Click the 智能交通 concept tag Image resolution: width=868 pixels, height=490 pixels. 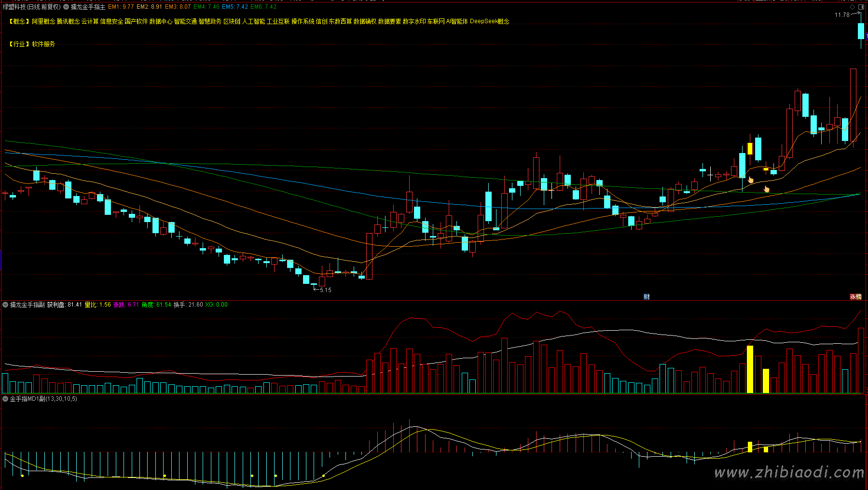[x=185, y=21]
